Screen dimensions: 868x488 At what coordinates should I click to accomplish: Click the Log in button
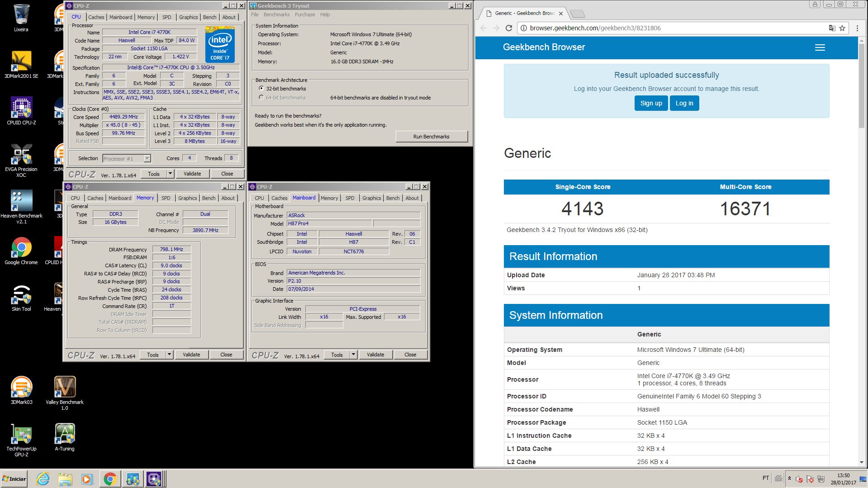coord(684,103)
